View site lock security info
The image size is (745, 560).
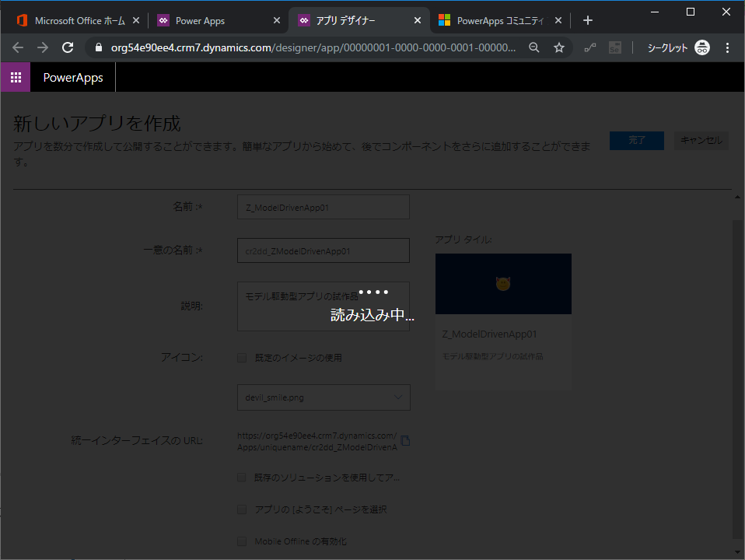pyautogui.click(x=98, y=47)
